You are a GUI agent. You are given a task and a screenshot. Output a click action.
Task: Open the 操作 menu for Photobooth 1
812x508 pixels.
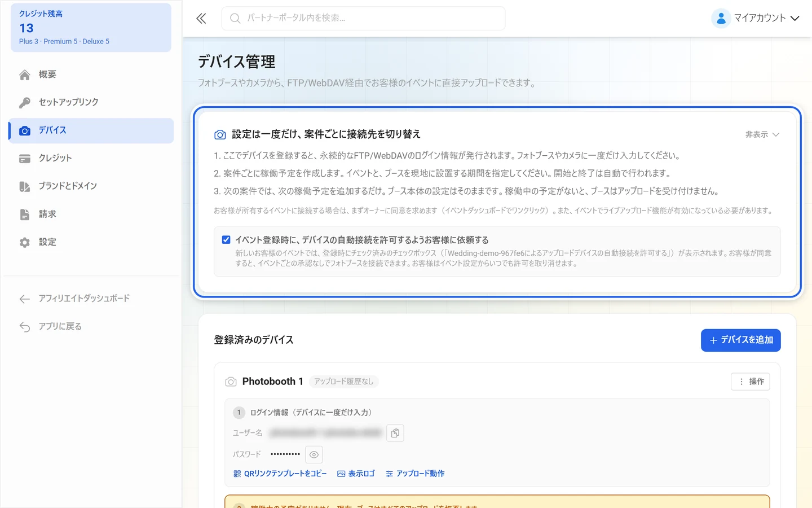tap(751, 382)
